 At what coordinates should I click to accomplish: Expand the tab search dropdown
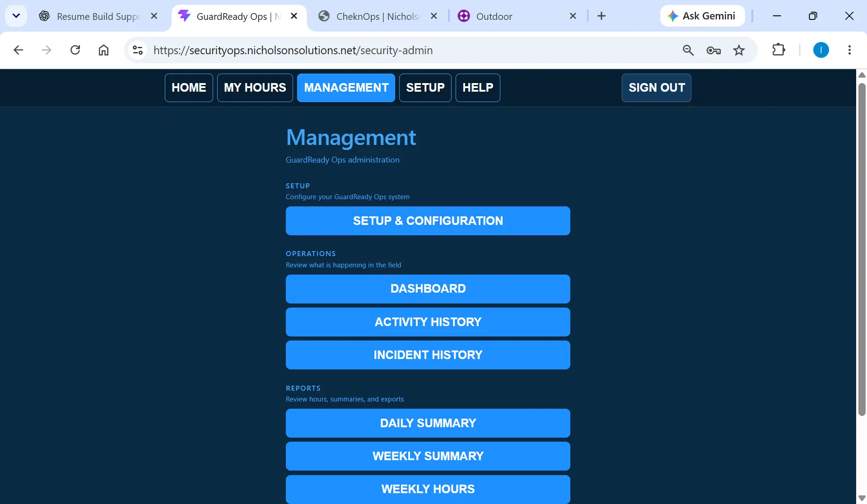pyautogui.click(x=16, y=16)
